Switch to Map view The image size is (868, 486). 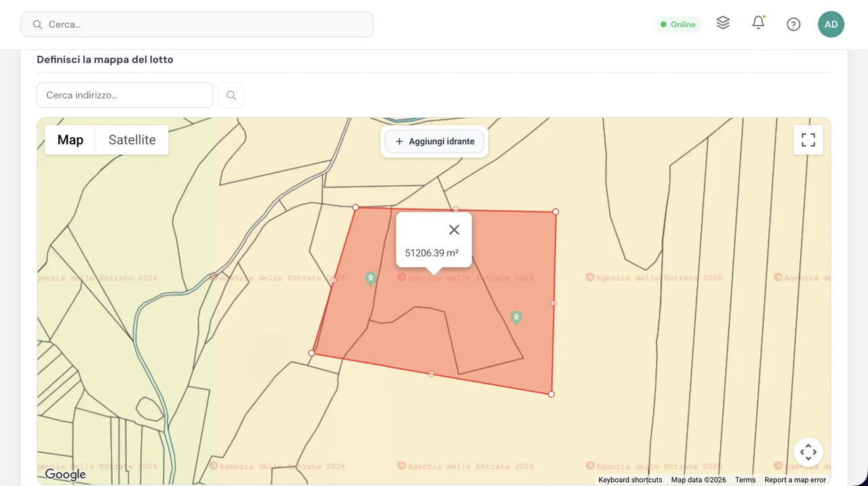coord(71,140)
